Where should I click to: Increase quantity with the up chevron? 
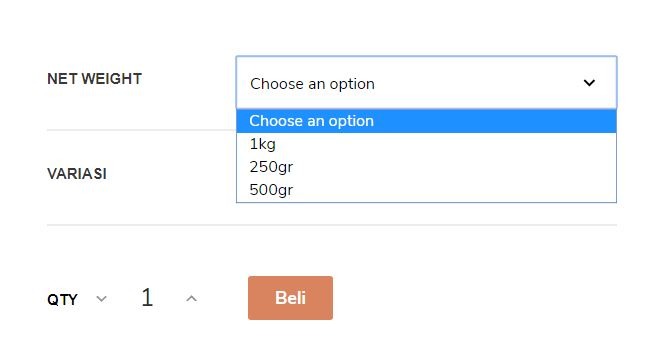[x=191, y=299]
